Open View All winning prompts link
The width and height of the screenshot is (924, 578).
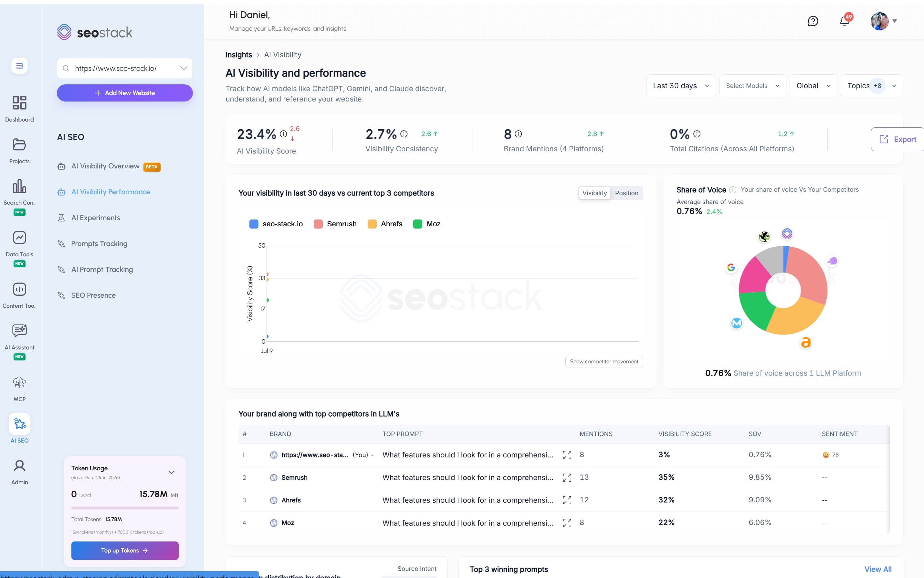tap(878, 569)
